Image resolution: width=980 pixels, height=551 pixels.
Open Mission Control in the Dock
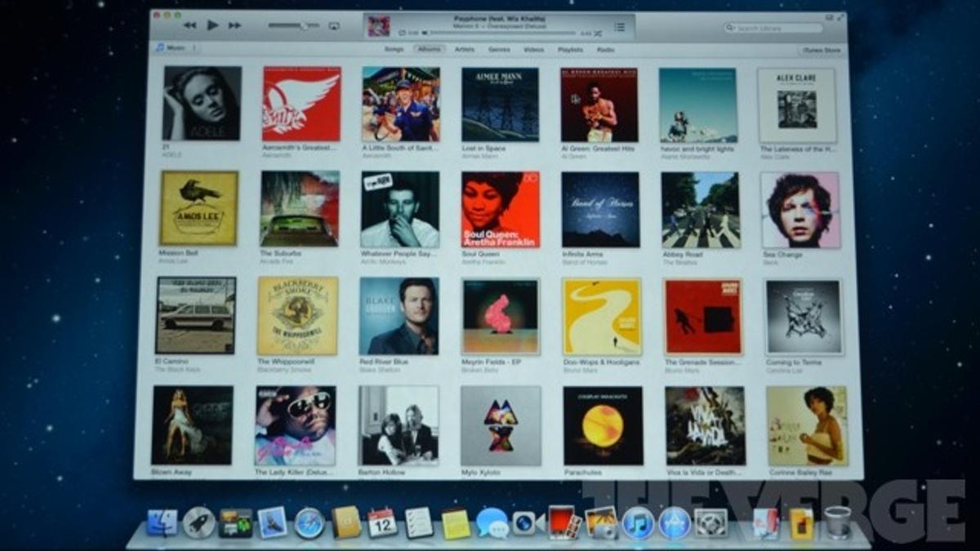tap(235, 523)
